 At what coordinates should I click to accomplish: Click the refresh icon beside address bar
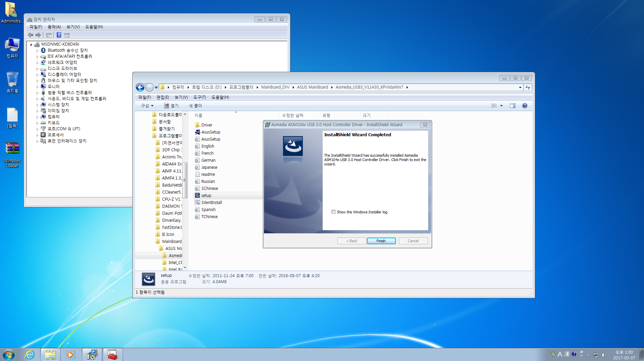point(528,87)
